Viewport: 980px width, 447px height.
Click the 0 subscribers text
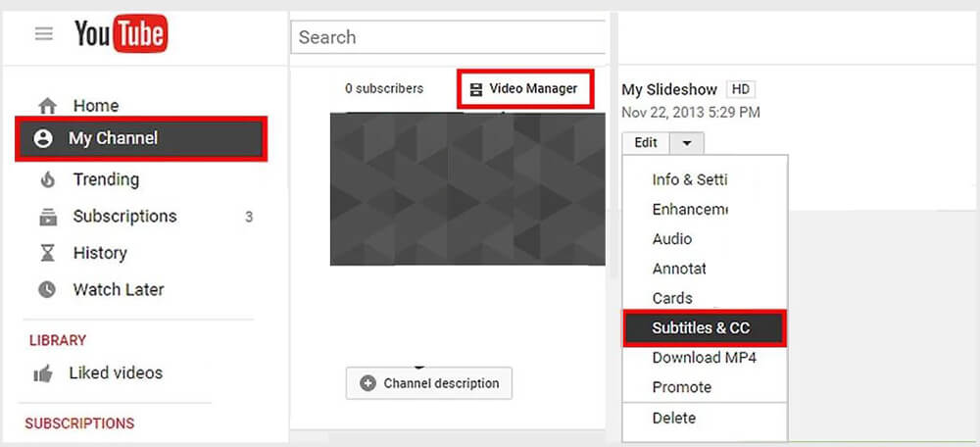[384, 89]
